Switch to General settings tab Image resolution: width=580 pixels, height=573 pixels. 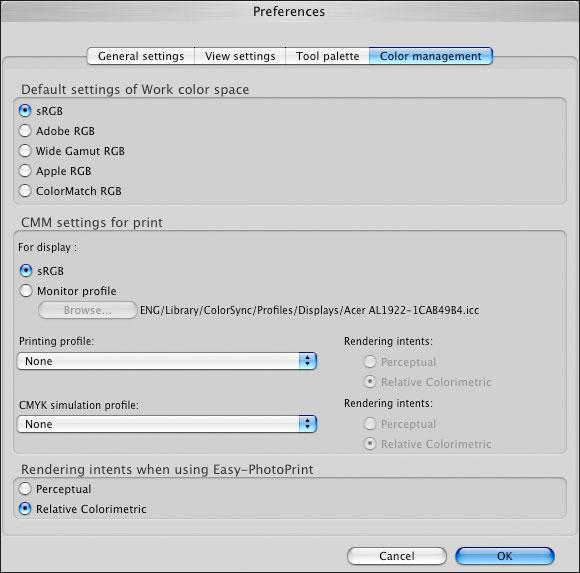[141, 56]
